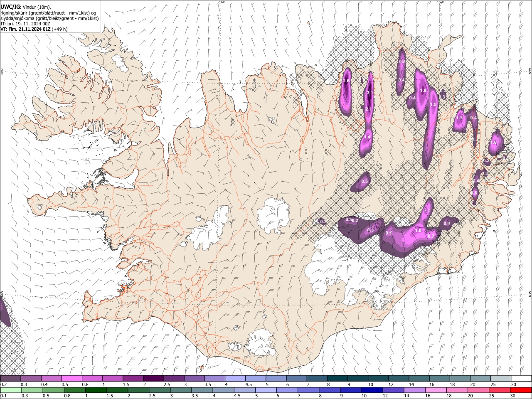Click the bright pink 0.5–0.8 snow legend swatch
532x399 pixels.
click(x=72, y=378)
